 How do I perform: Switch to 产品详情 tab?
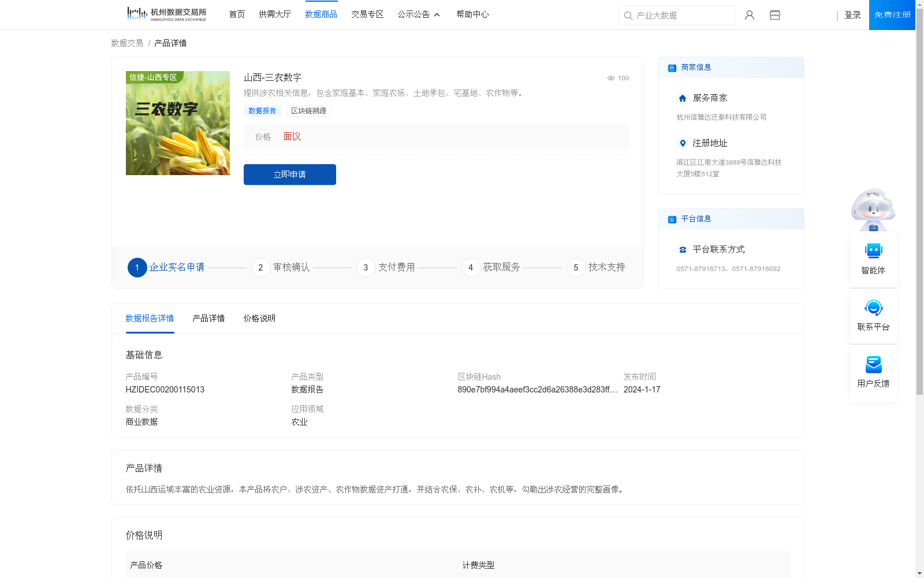tap(208, 318)
